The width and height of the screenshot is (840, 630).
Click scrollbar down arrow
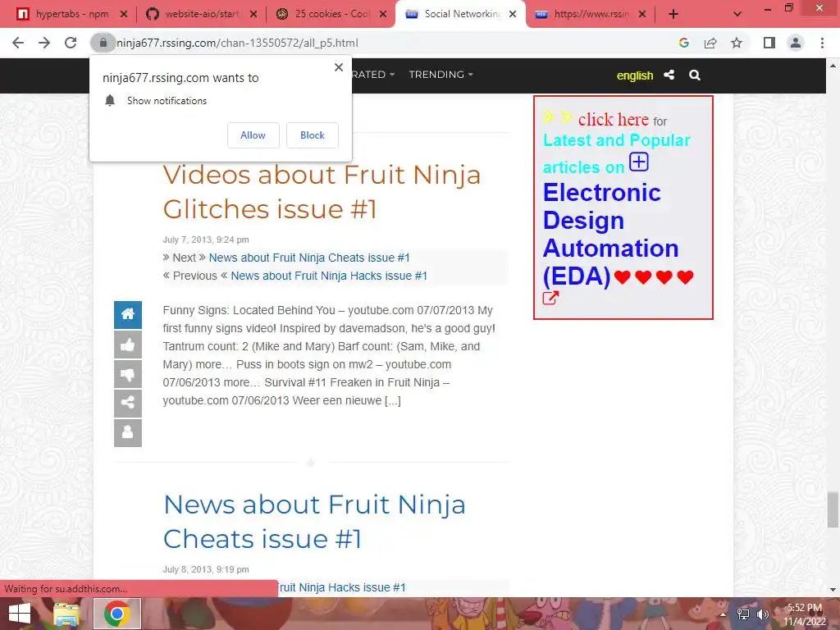tap(833, 590)
